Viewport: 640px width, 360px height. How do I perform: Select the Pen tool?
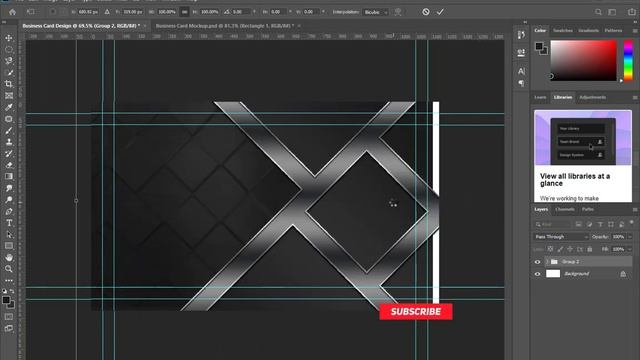click(9, 211)
